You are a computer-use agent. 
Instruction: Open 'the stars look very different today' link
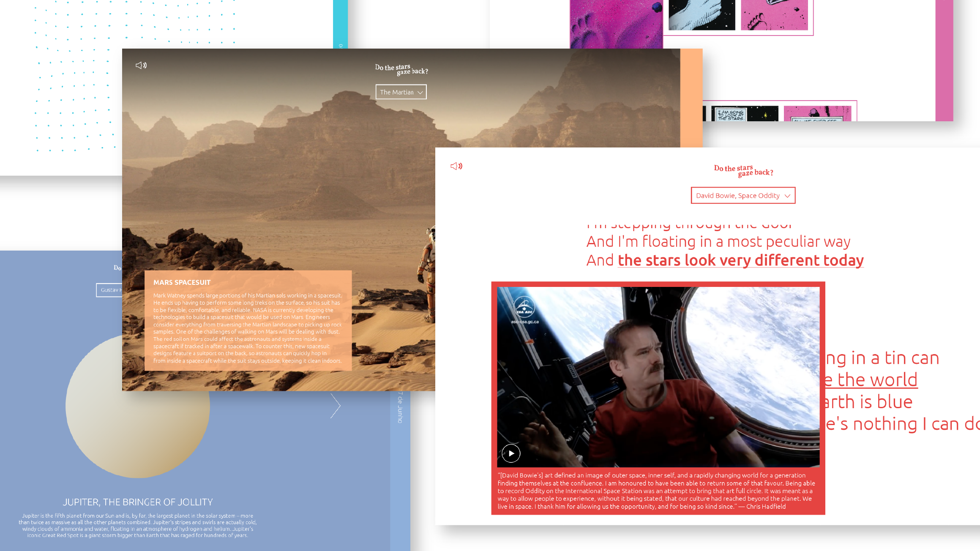coord(740,260)
